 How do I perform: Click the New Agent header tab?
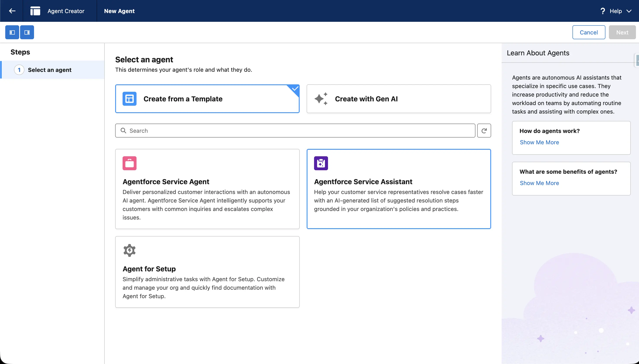click(119, 11)
